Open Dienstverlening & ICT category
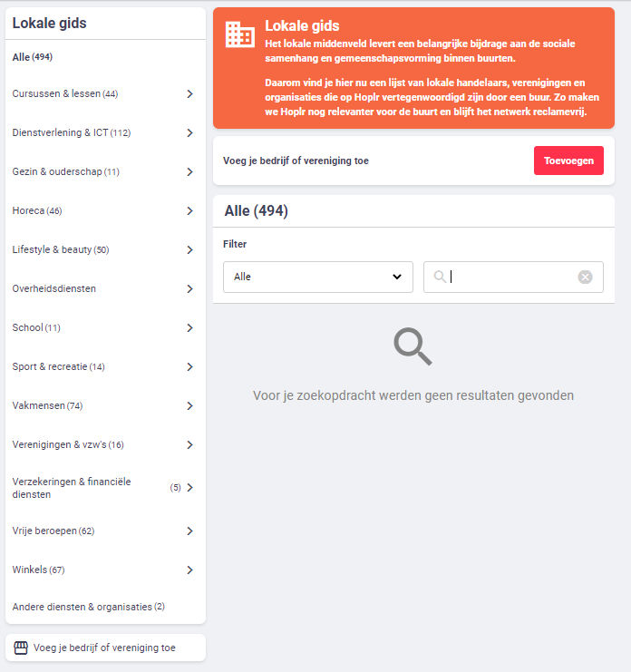 (71, 132)
